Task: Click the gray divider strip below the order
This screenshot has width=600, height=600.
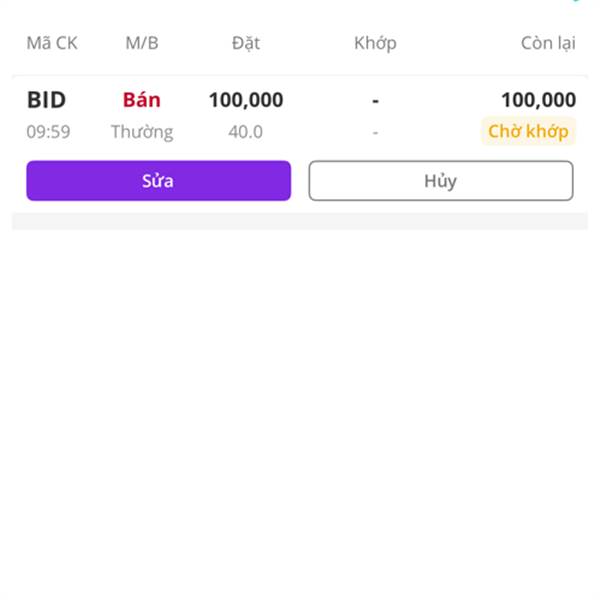Action: 300,221
